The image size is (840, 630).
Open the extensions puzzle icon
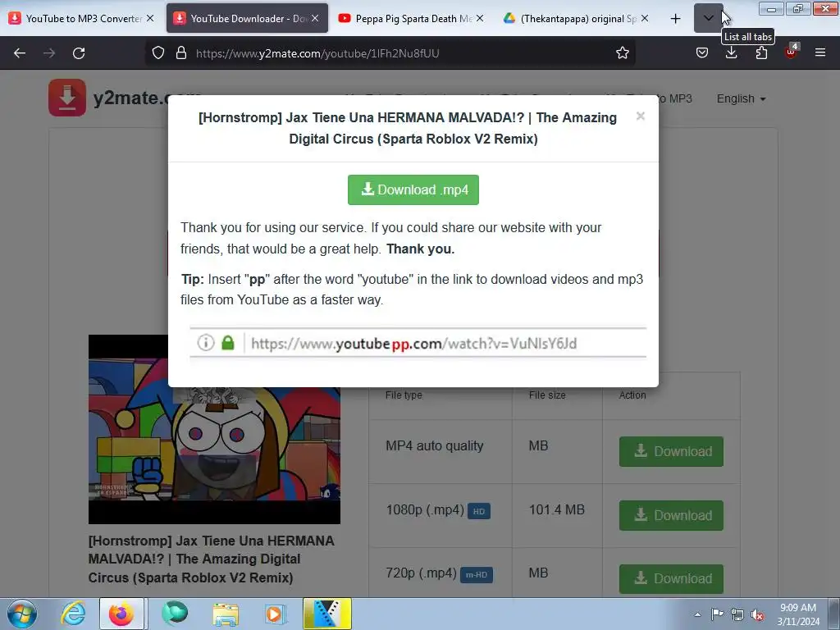(x=761, y=53)
